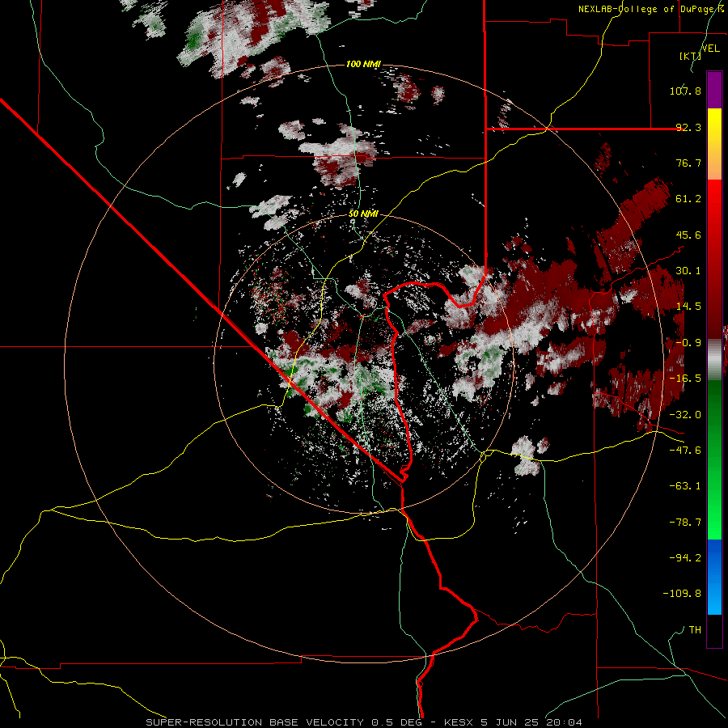Click the NEXLAB-College of DuPage credit text
The image size is (728, 728).
tap(650, 9)
